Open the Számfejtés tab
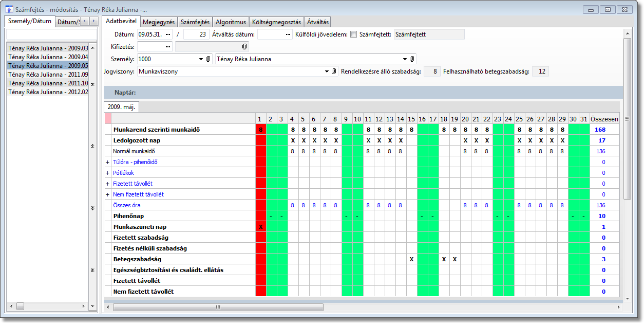Screen dimensions: 644x324 [195, 22]
